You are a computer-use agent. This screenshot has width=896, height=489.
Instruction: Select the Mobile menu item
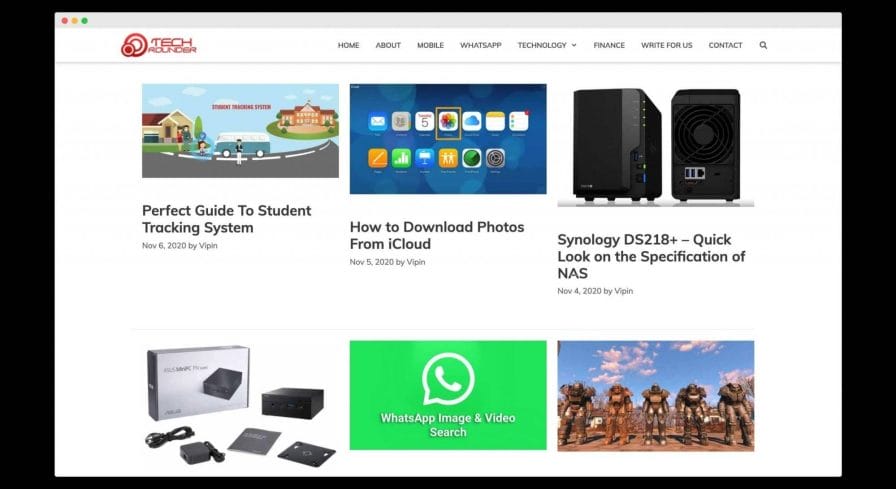click(430, 45)
